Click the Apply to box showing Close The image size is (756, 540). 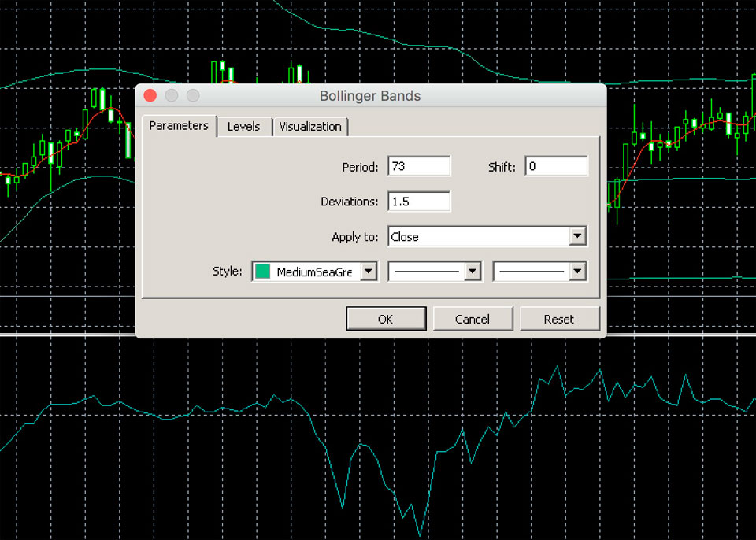(477, 236)
